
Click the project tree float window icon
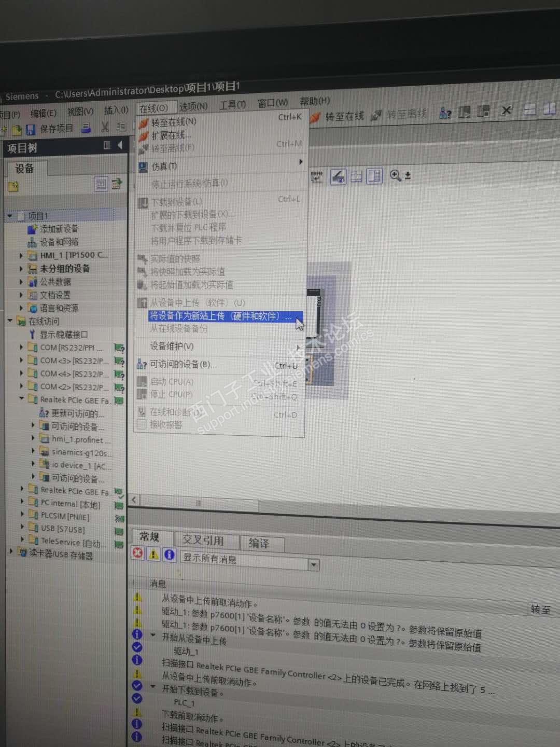point(107,145)
